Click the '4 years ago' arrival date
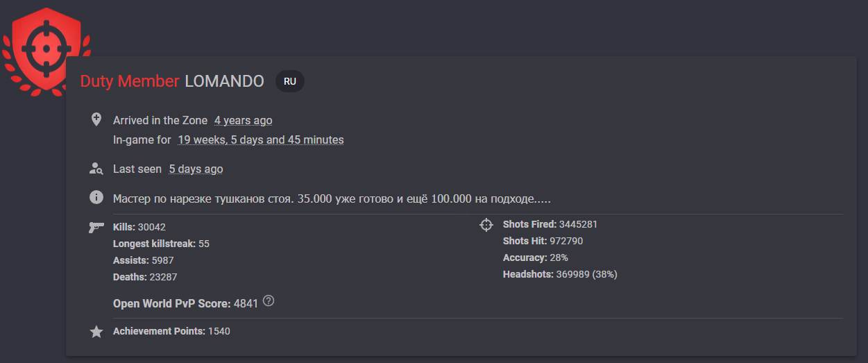Image resolution: width=868 pixels, height=363 pixels. click(x=243, y=120)
